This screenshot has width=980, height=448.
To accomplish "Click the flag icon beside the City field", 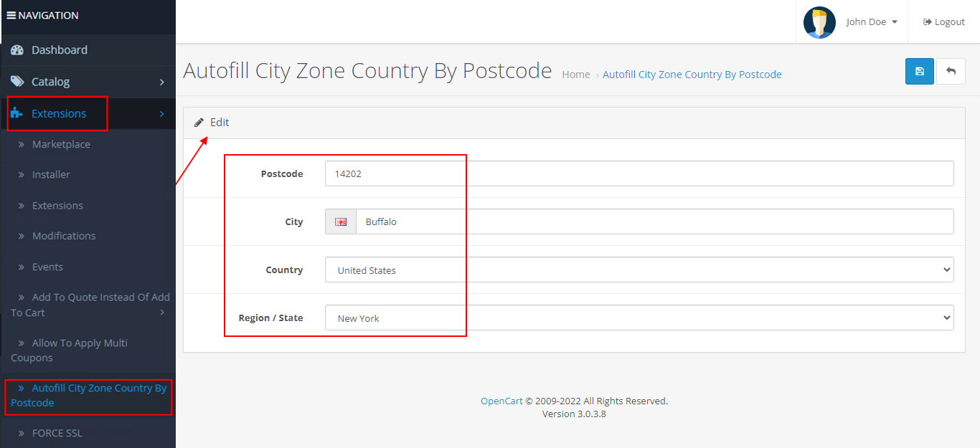I will [340, 221].
